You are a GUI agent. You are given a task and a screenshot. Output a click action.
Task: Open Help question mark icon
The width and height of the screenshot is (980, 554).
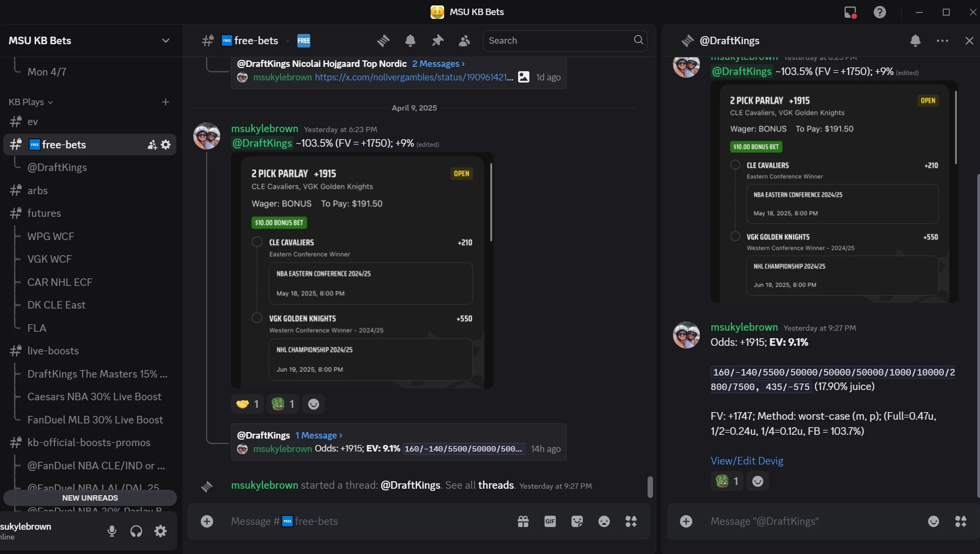(x=880, y=12)
